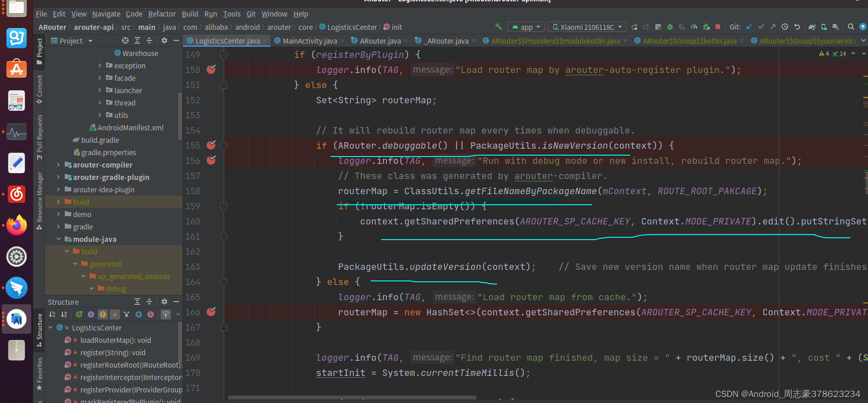Open Ubuntu Software from the dock

pyautogui.click(x=17, y=69)
